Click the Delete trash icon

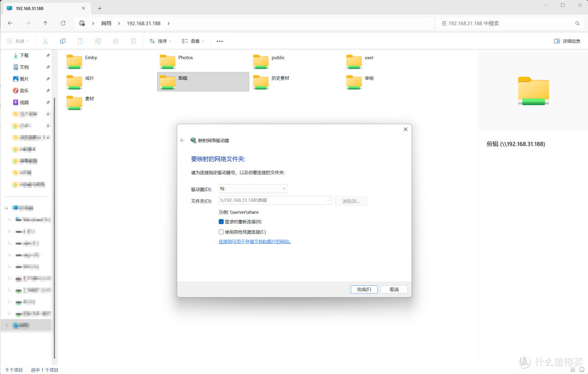(133, 41)
